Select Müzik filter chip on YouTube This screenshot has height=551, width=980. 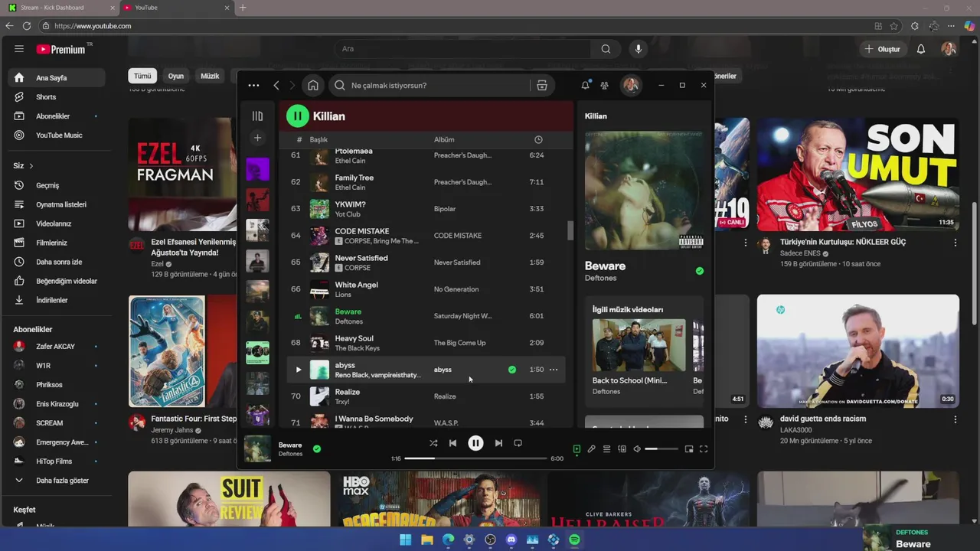point(210,76)
